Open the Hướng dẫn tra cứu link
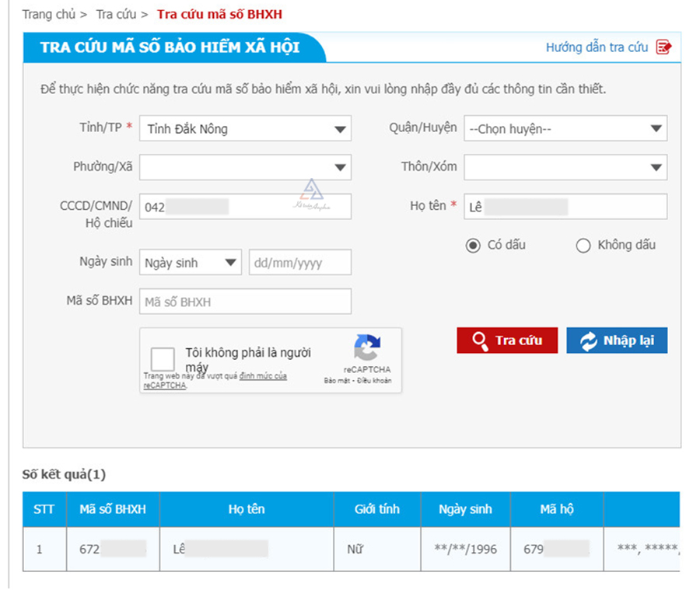The width and height of the screenshot is (700, 590). 597,47
